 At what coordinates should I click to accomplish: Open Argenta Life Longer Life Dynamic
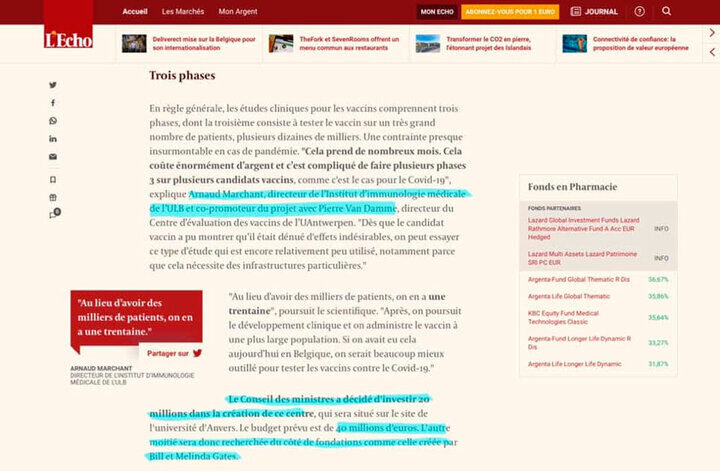tap(574, 364)
